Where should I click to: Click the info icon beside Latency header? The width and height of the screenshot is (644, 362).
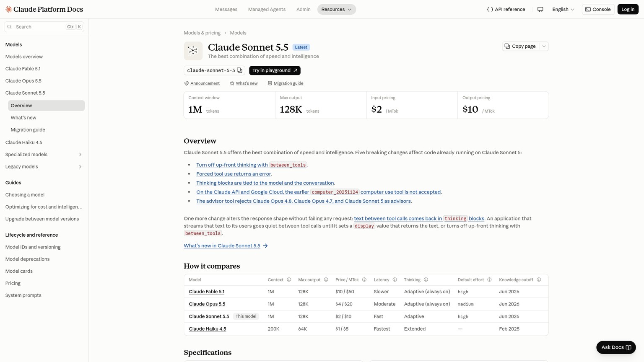395,280
